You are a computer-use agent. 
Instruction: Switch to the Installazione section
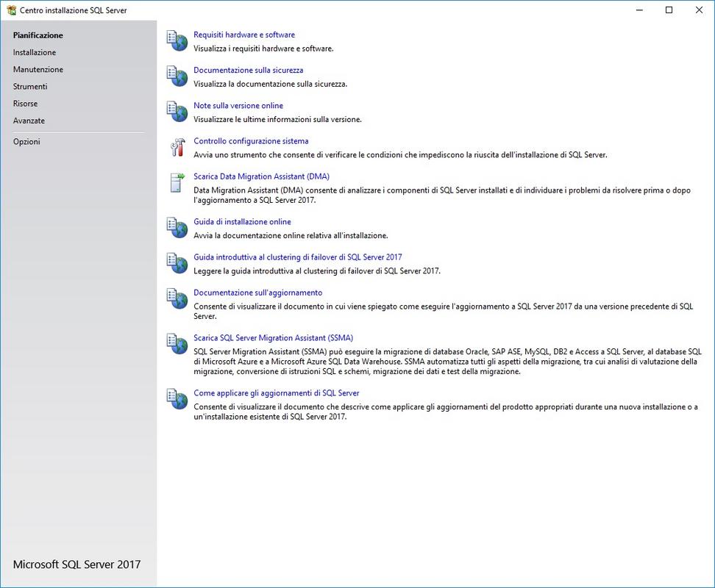[x=34, y=52]
